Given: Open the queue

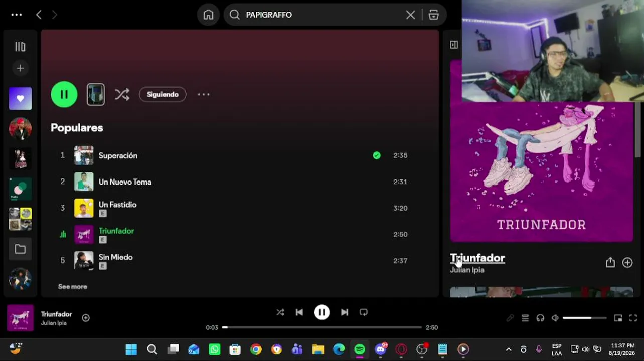Looking at the screenshot, I should pyautogui.click(x=525, y=318).
